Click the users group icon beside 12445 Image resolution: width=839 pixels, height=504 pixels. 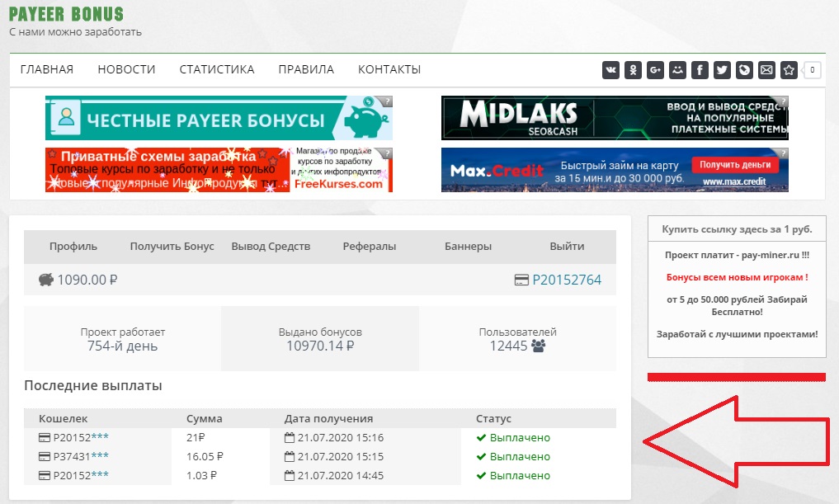tap(538, 346)
